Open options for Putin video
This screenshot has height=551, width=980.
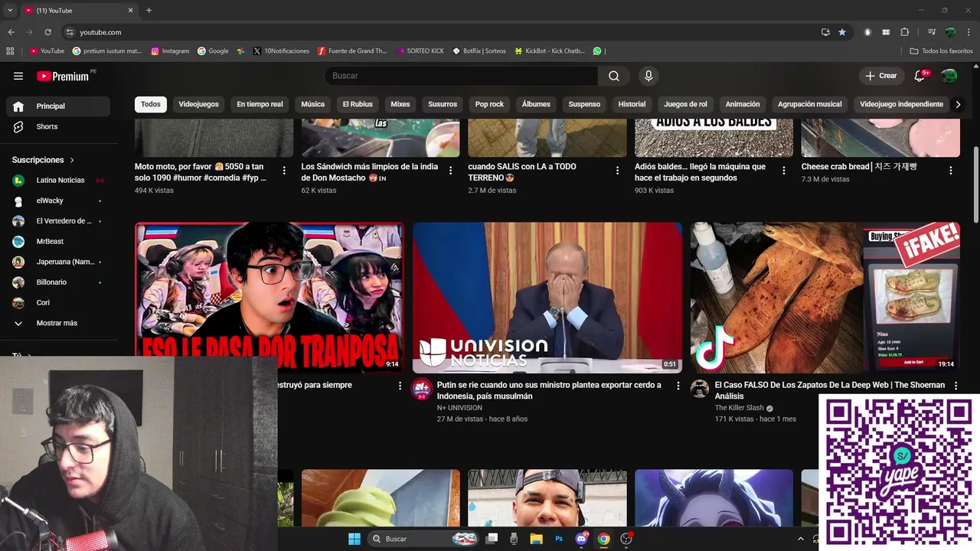tap(678, 386)
